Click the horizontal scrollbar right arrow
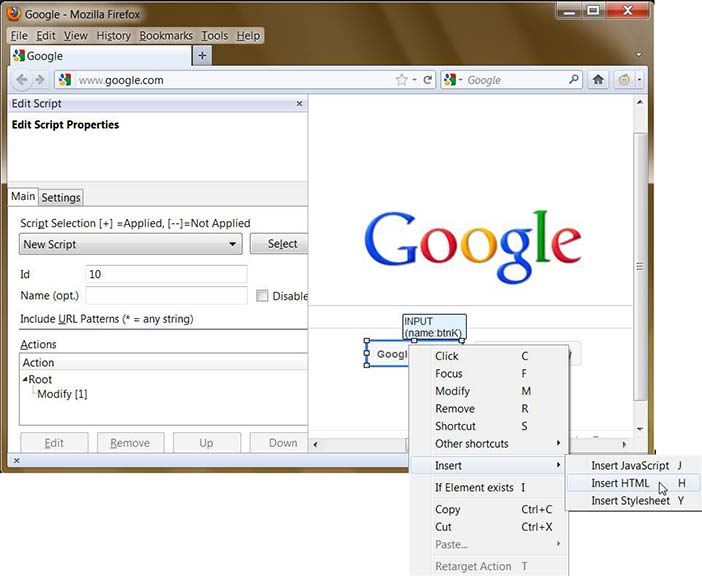Screen dimensions: 702x576 click(624, 444)
